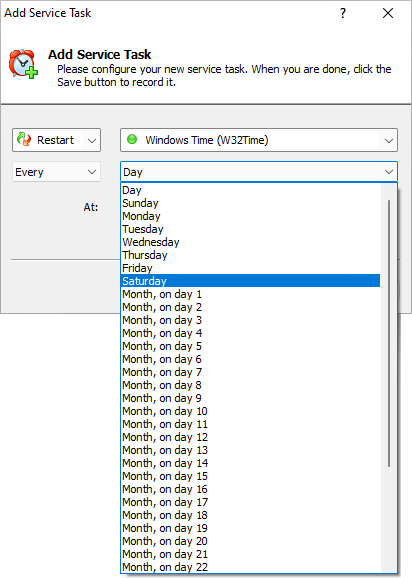Select Saturday from the list

251,281
